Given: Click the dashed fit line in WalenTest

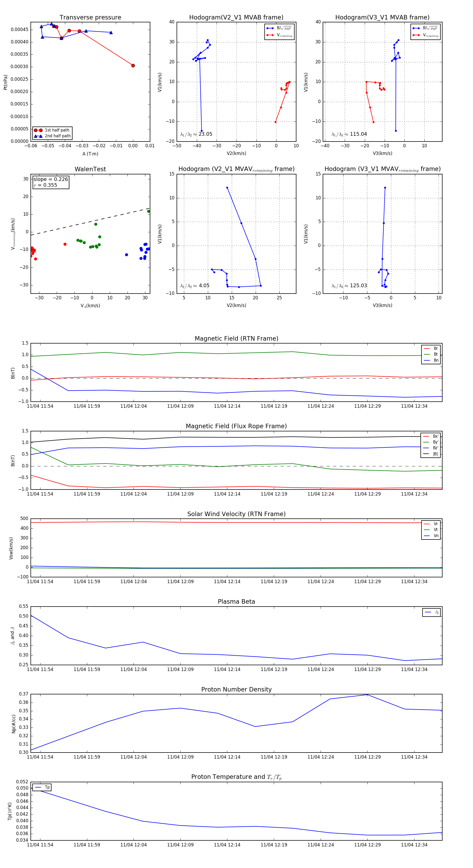Looking at the screenshot, I should (x=90, y=221).
